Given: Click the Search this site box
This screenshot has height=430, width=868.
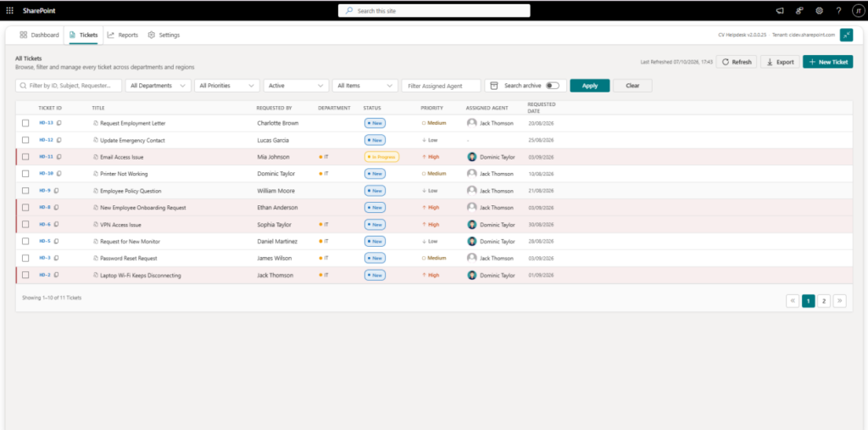Looking at the screenshot, I should click(x=434, y=10).
